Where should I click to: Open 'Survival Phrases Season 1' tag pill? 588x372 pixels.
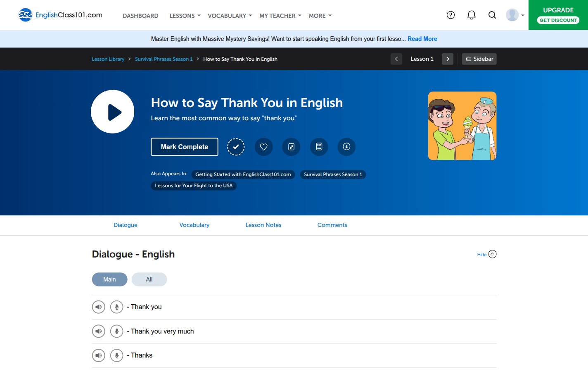pyautogui.click(x=333, y=174)
